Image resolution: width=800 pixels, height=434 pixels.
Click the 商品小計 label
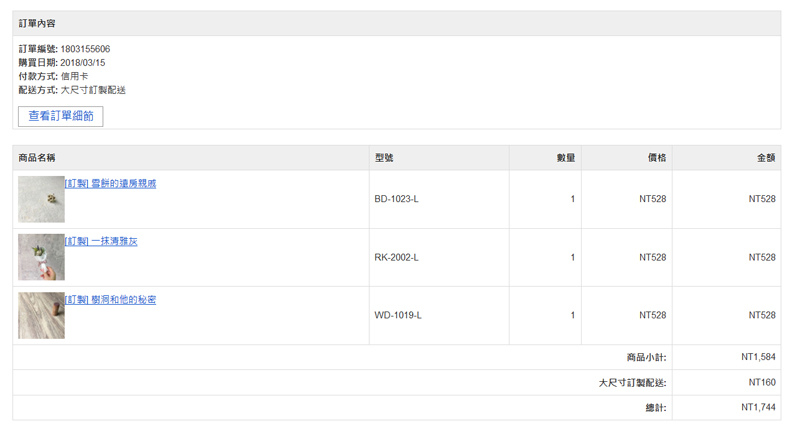point(646,358)
